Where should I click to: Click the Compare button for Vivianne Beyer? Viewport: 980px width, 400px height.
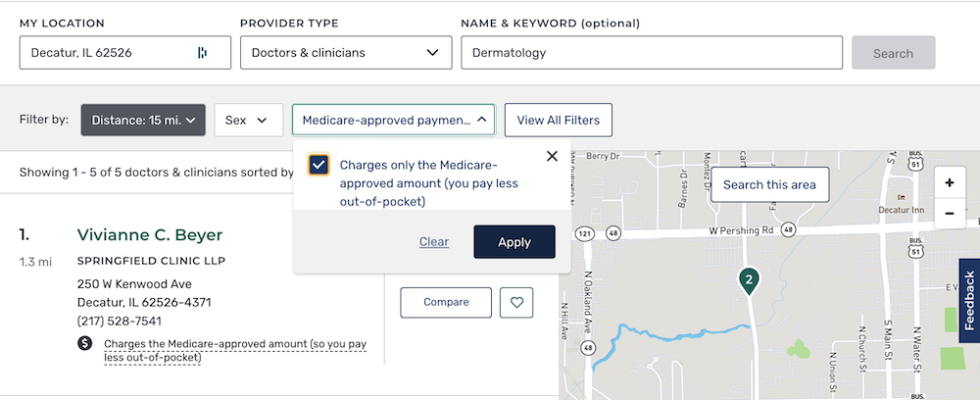(446, 303)
